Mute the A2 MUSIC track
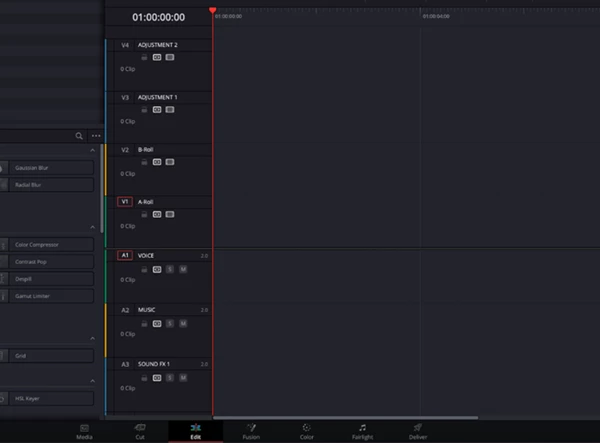Screen dimensions: 600x443 (x=183, y=324)
